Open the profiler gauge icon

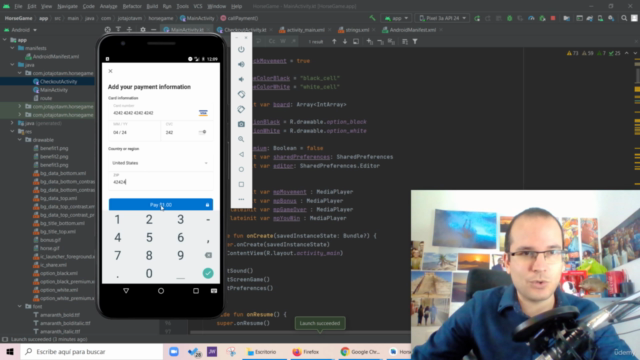coord(531,18)
